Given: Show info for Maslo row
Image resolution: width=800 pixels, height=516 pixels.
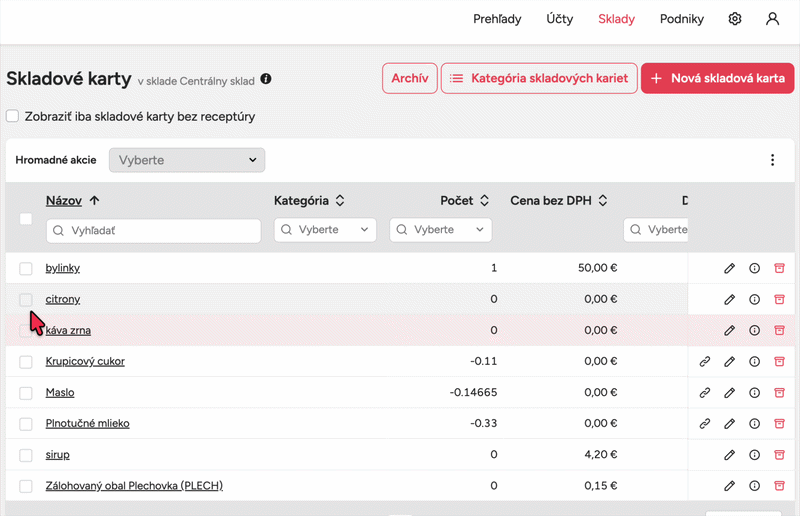Looking at the screenshot, I should point(755,393).
